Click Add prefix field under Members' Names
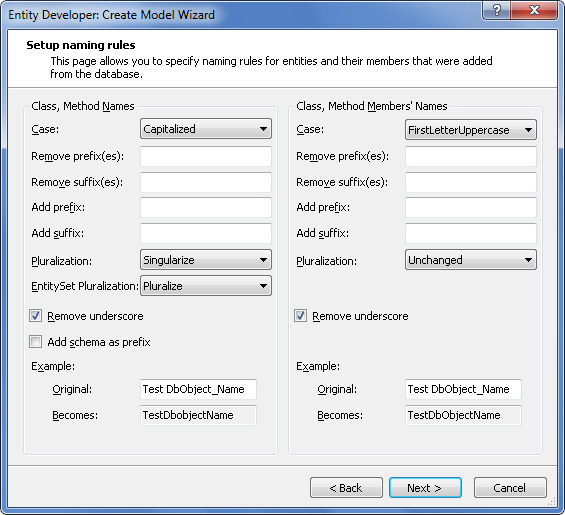 (x=471, y=207)
